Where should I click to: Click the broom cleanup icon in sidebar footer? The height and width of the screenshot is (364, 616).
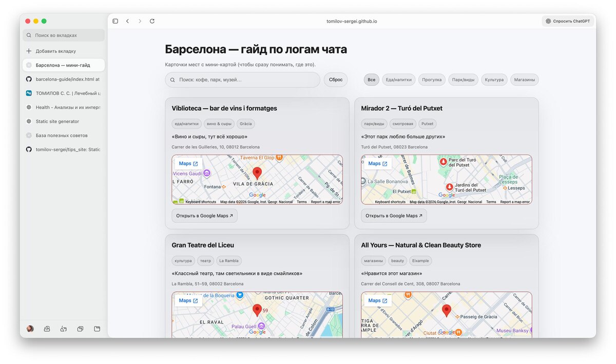pyautogui.click(x=63, y=329)
